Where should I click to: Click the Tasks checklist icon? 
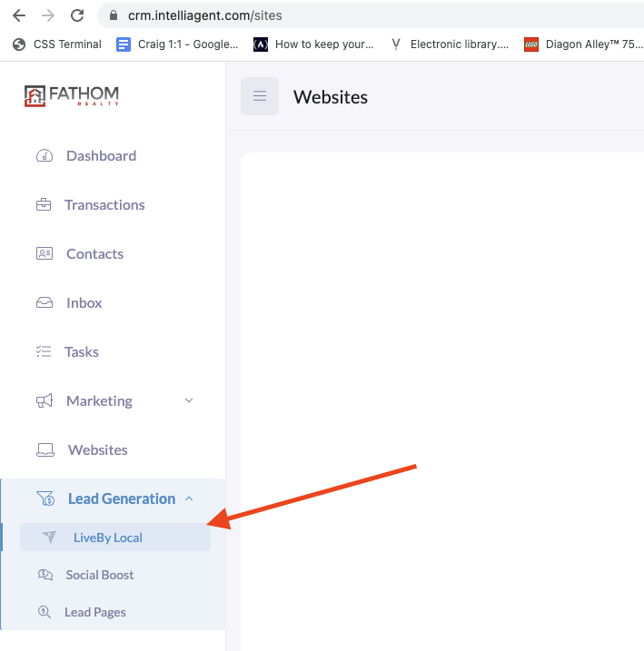click(x=44, y=351)
